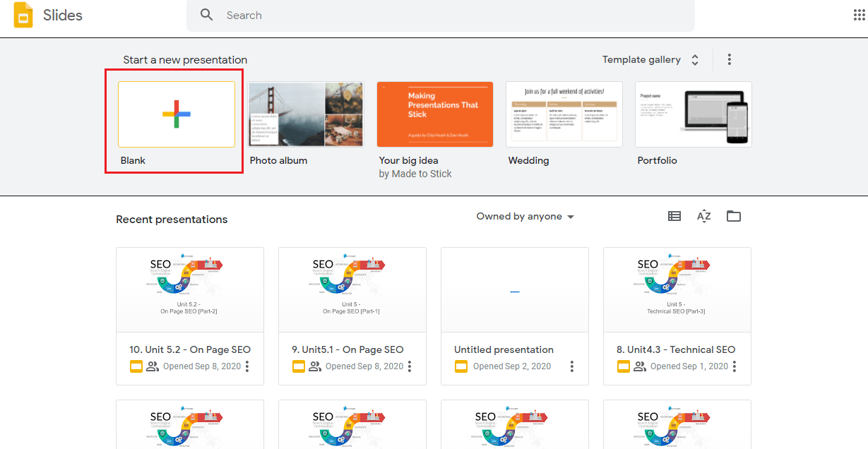Click the Start a new presentation heading

(x=185, y=60)
